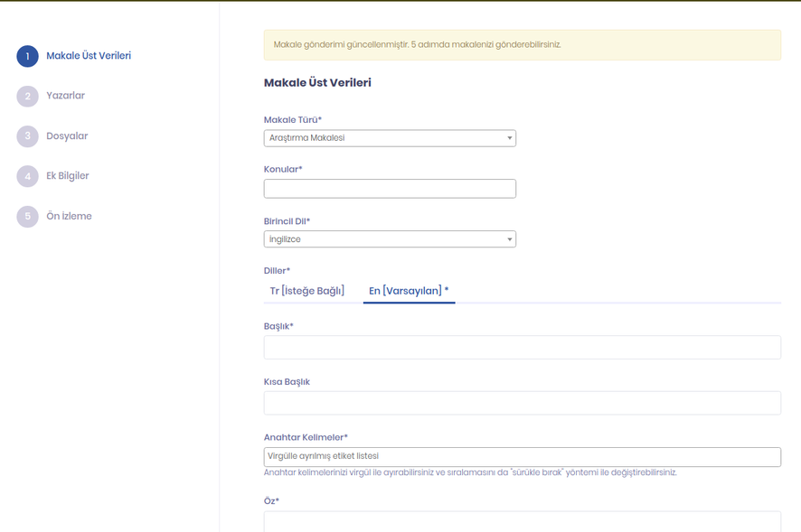Open the Makale Türü dropdown
The image size is (801, 532).
coord(390,138)
